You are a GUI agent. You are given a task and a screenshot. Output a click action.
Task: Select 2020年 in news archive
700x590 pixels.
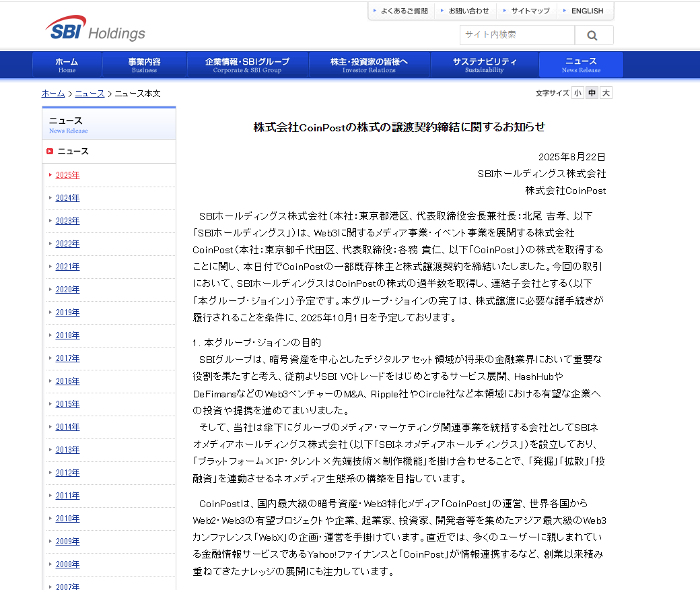(x=67, y=290)
